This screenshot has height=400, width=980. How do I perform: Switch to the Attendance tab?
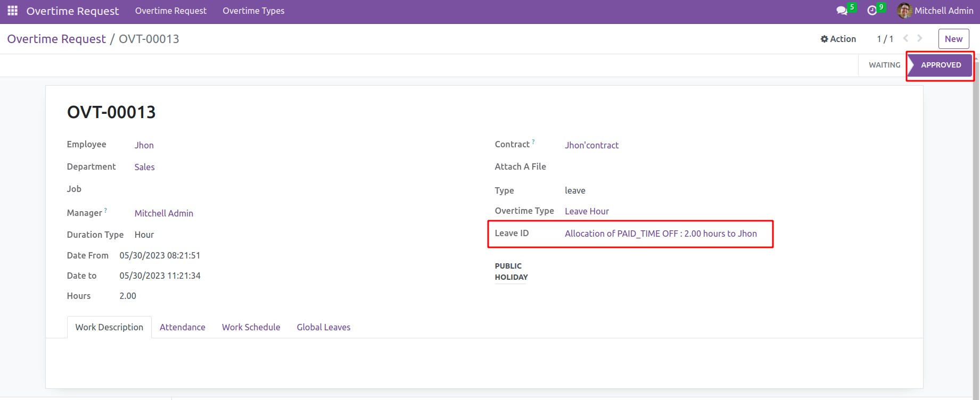point(182,327)
